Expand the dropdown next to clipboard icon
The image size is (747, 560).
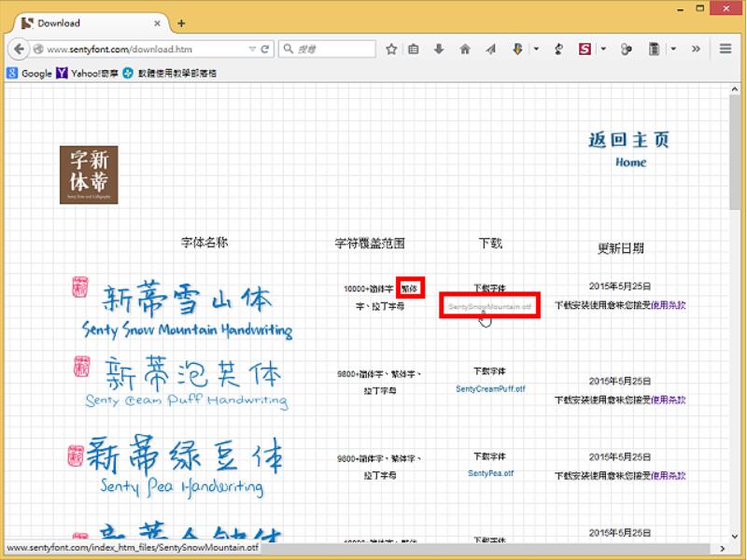coord(673,49)
